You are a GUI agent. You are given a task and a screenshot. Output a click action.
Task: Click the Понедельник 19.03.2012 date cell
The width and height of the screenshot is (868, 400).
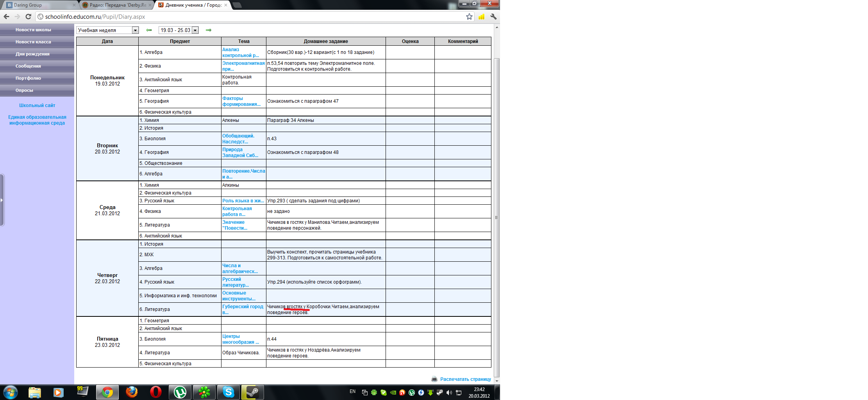click(107, 81)
